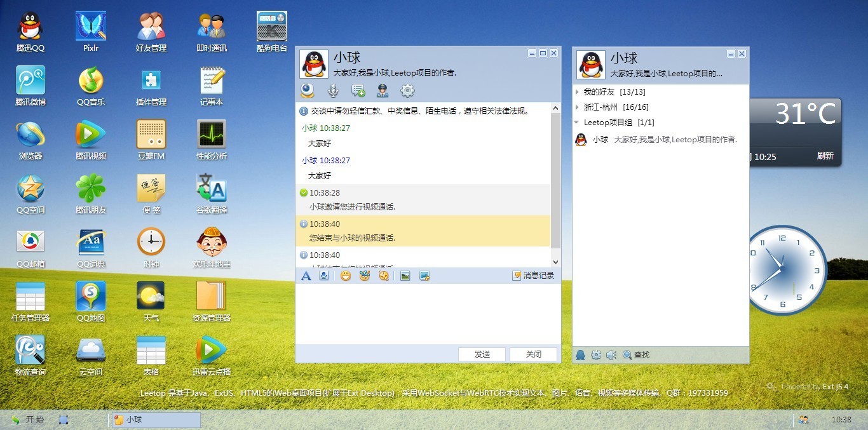868x430 pixels.
Task: Open the add-message bubble icon in chat toolbar
Action: (358, 91)
